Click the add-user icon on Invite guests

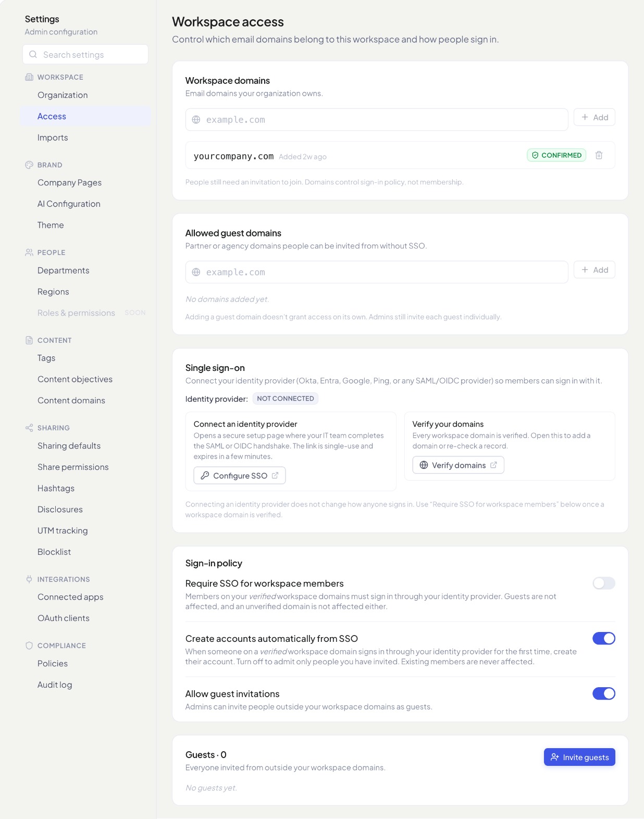pyautogui.click(x=555, y=757)
